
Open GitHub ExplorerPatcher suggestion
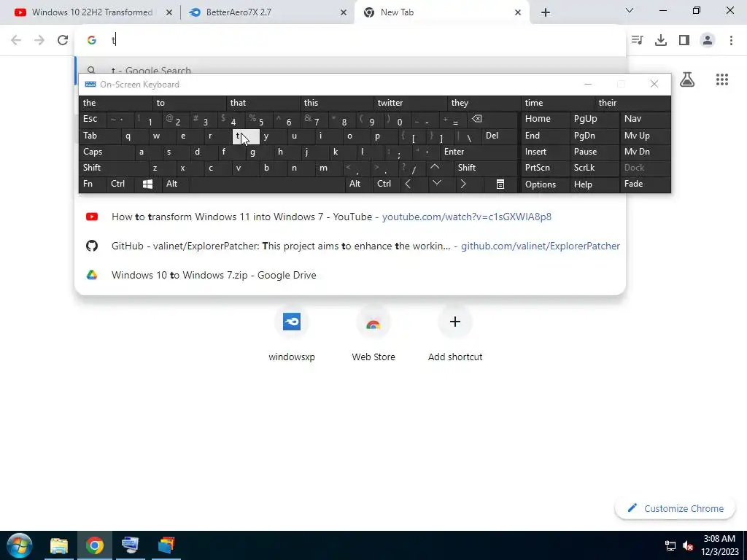[x=350, y=246]
